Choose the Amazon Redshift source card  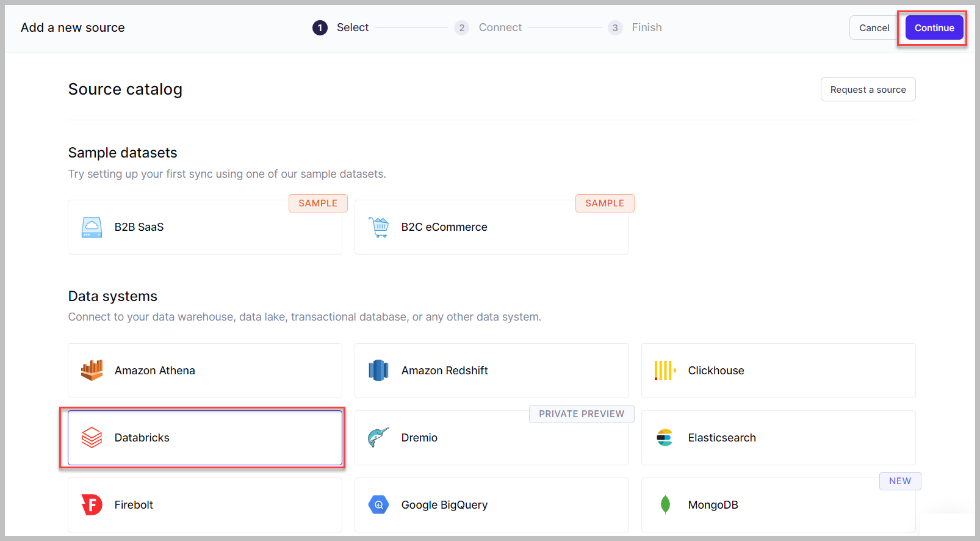click(x=491, y=371)
